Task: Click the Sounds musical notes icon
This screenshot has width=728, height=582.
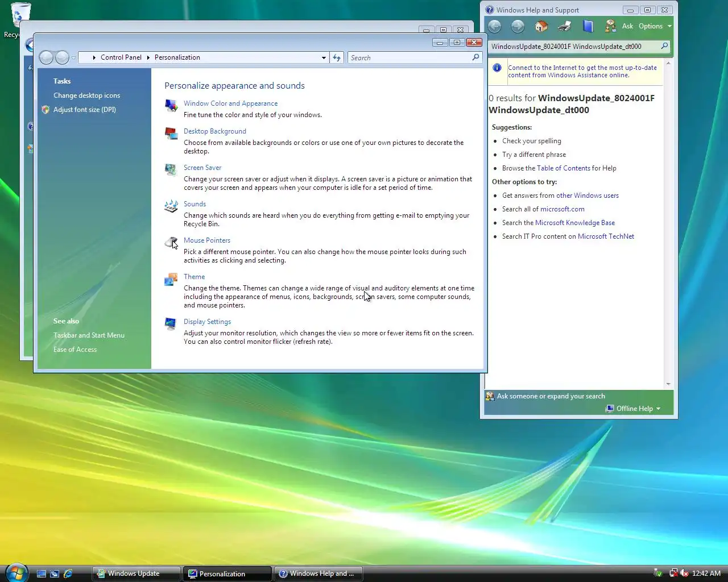Action: [x=171, y=206]
